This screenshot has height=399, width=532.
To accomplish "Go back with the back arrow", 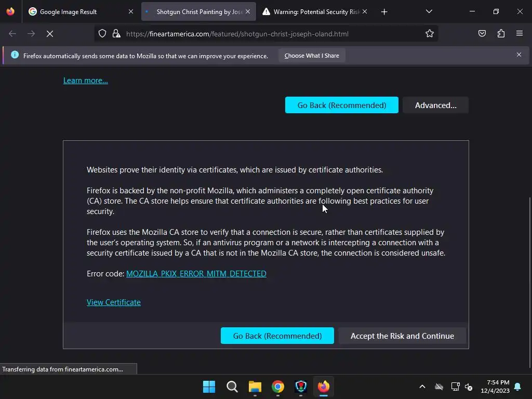I will [x=12, y=34].
